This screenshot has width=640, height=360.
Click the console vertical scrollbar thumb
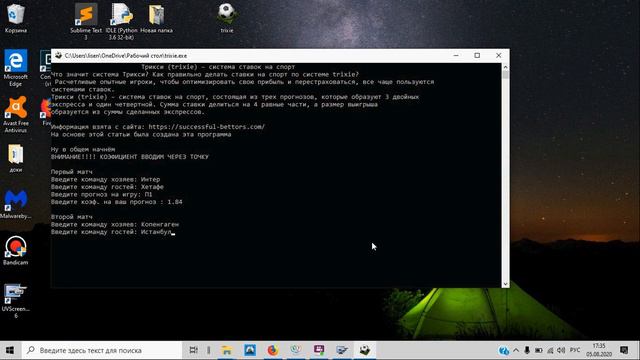(505, 75)
